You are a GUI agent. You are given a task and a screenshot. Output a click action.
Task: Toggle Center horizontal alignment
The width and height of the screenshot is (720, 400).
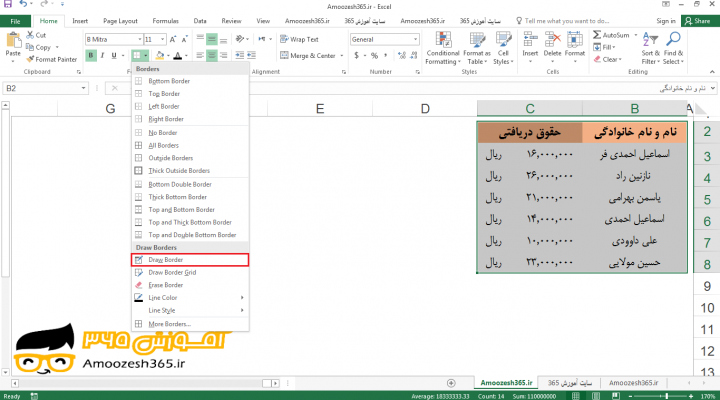pos(212,56)
